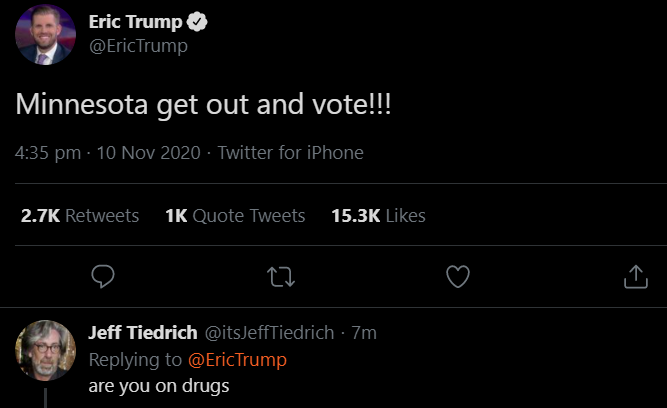Click the reply speech bubble icon
Viewport: 667px width, 408px height.
click(x=103, y=277)
